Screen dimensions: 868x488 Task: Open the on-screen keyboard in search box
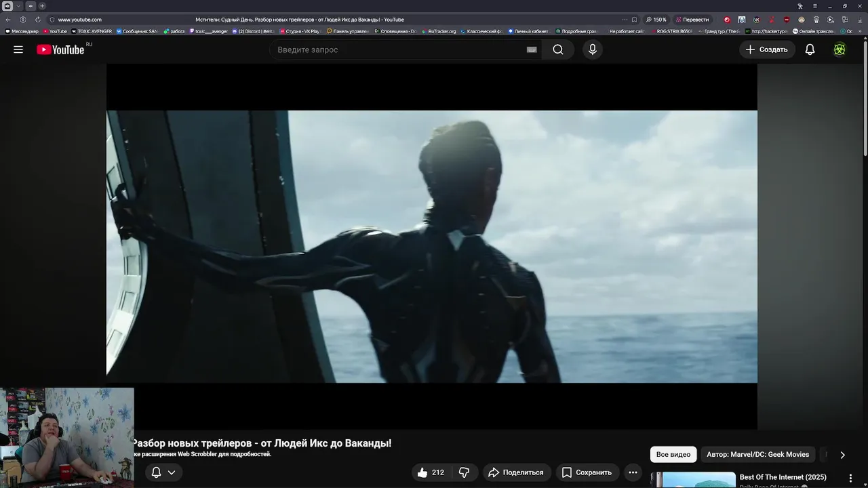532,49
